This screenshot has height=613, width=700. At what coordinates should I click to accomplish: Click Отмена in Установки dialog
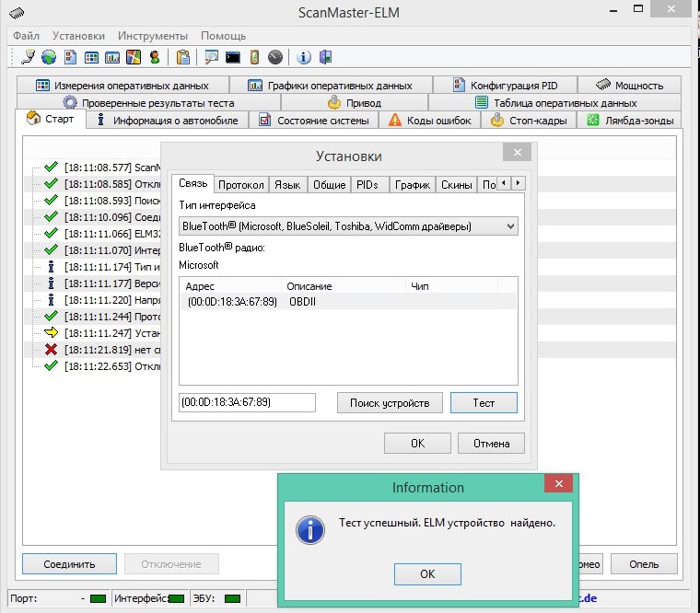[491, 443]
